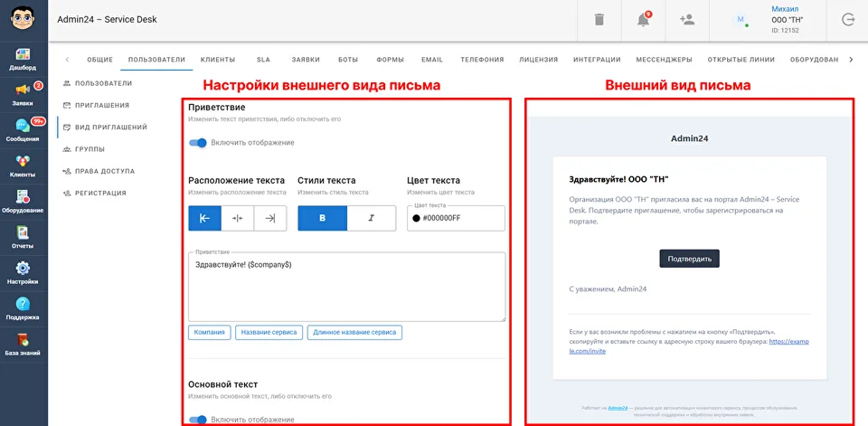Click the logout icon at top right

pos(847,19)
